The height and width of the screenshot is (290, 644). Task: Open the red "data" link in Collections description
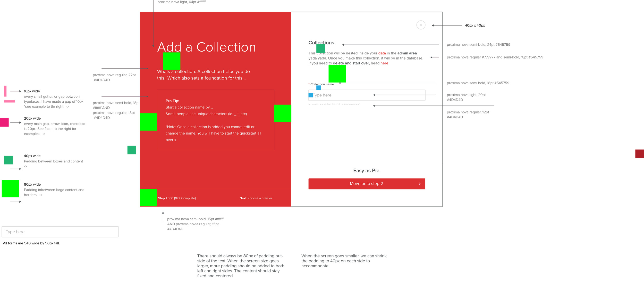click(382, 53)
